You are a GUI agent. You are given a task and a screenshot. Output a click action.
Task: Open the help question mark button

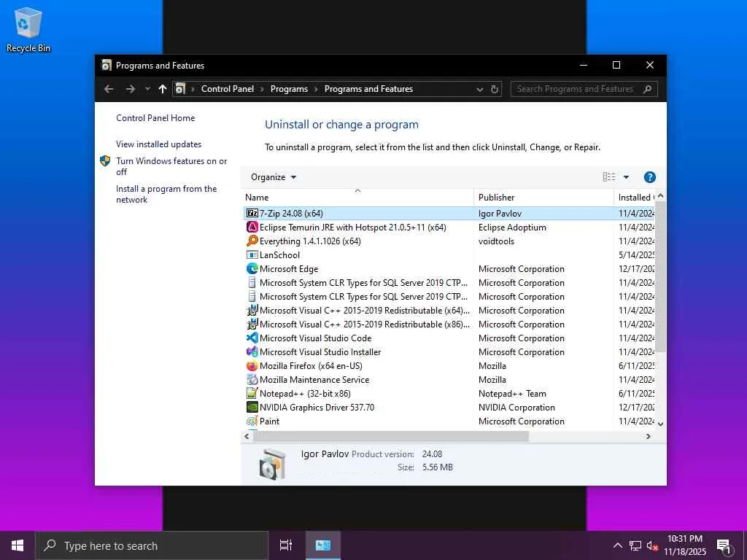tap(649, 177)
